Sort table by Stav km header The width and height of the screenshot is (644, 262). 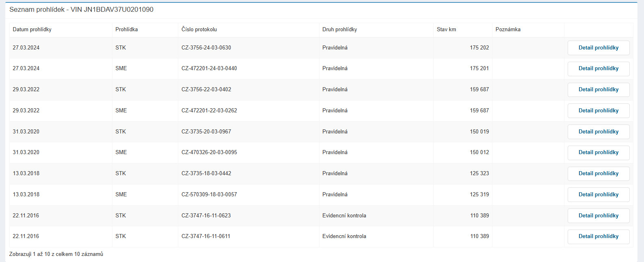(446, 30)
